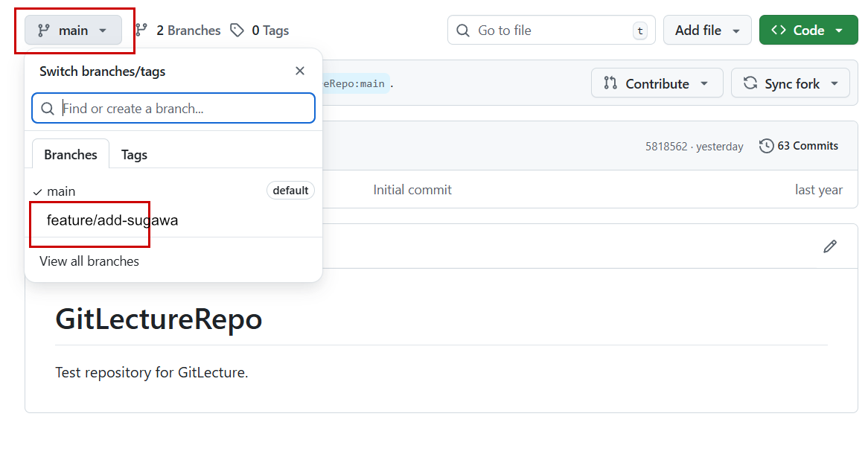Screen dimensions: 868x466
Task: Expand the Contribute dropdown
Action: coord(657,83)
